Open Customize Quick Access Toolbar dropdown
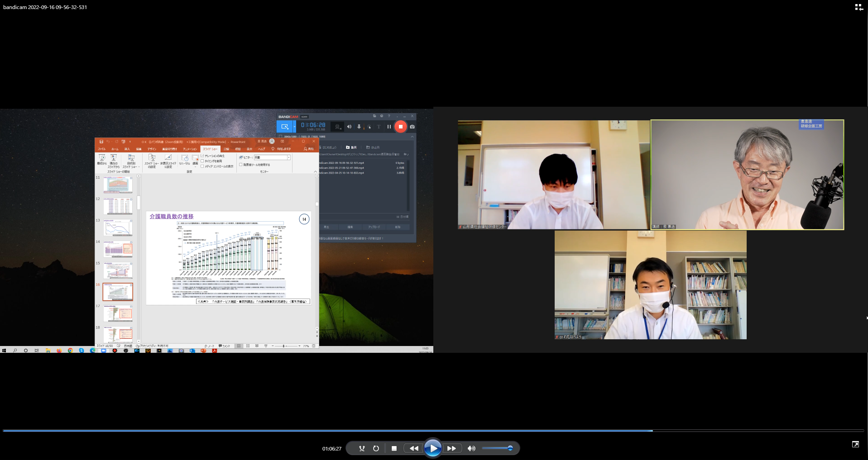The image size is (868, 460). tap(130, 142)
